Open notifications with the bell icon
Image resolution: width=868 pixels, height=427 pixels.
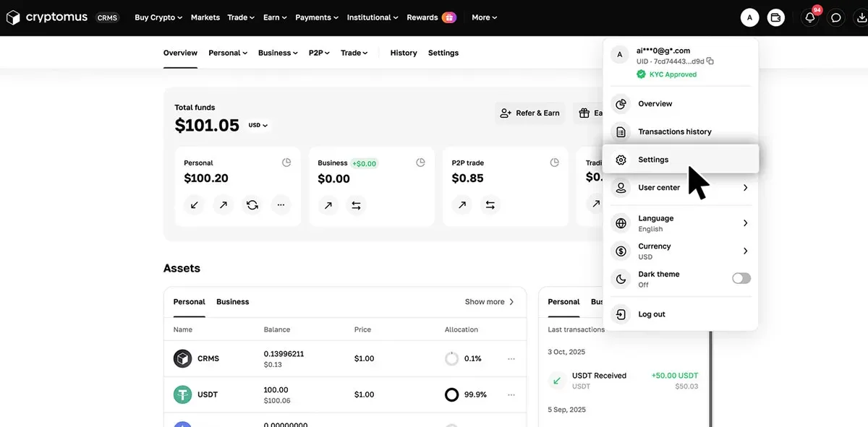809,17
